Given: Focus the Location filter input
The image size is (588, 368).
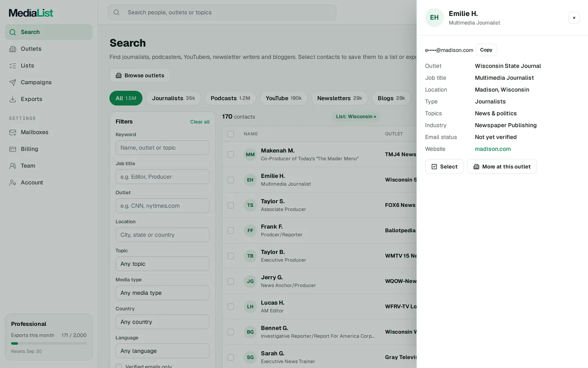Looking at the screenshot, I should click(163, 235).
